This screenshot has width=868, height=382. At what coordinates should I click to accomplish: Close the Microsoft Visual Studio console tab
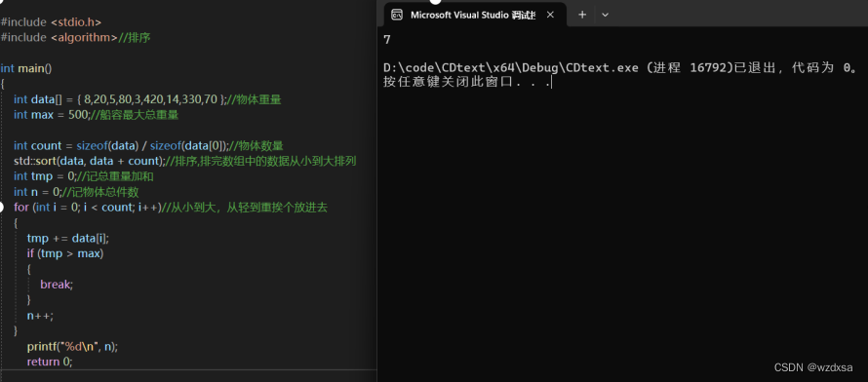(550, 15)
